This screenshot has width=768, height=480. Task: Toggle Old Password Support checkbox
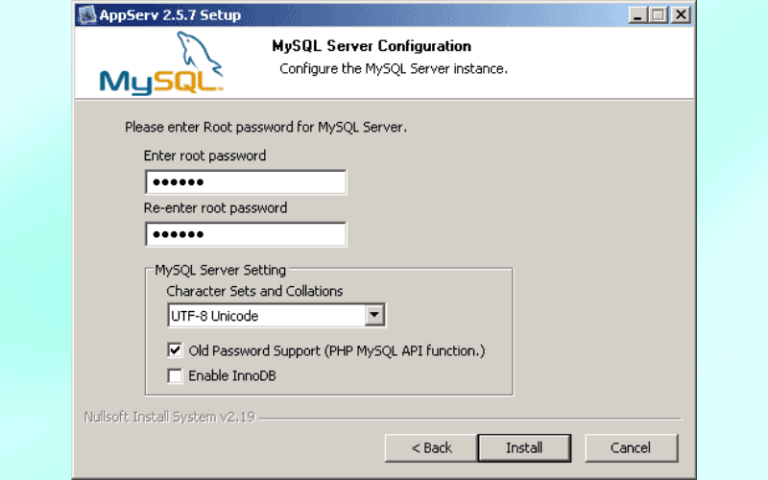tap(175, 351)
